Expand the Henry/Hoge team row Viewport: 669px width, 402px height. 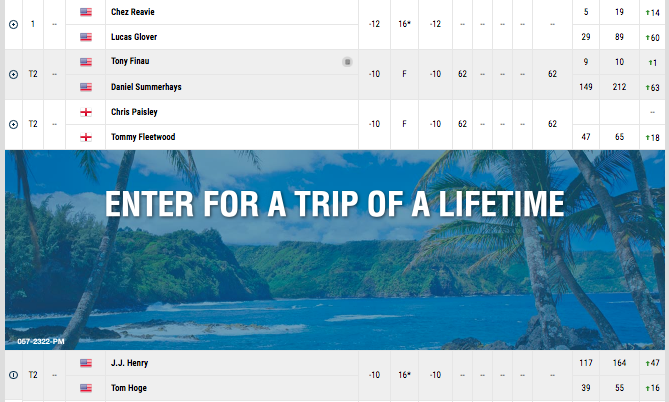(x=13, y=375)
